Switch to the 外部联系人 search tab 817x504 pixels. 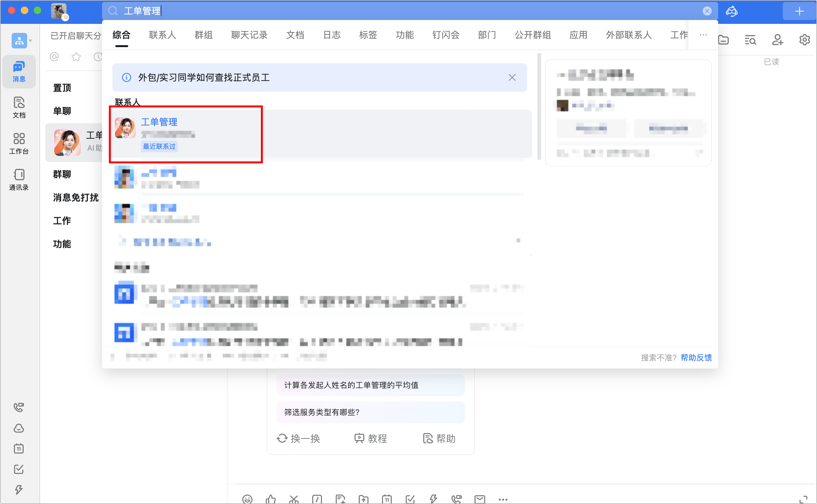point(629,35)
